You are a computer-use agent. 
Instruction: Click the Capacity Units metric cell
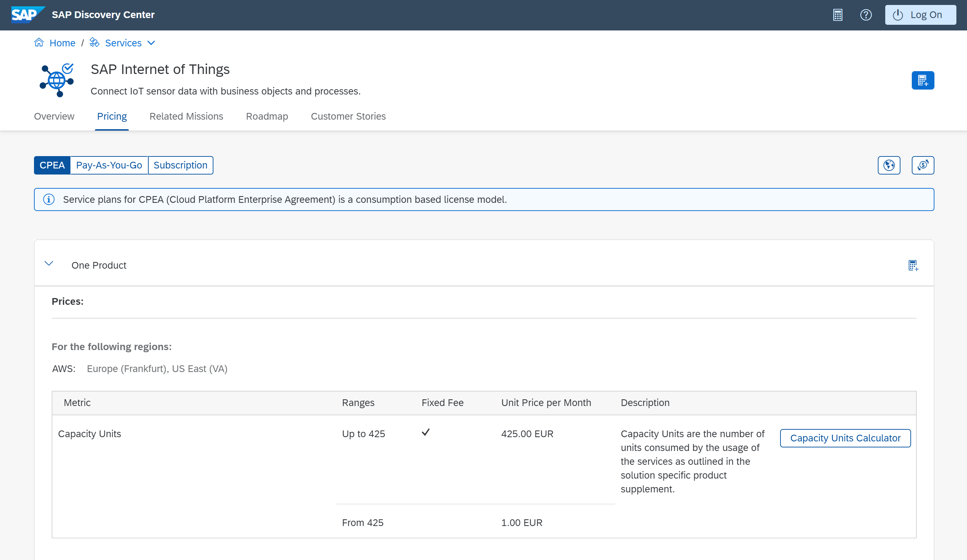coord(90,434)
